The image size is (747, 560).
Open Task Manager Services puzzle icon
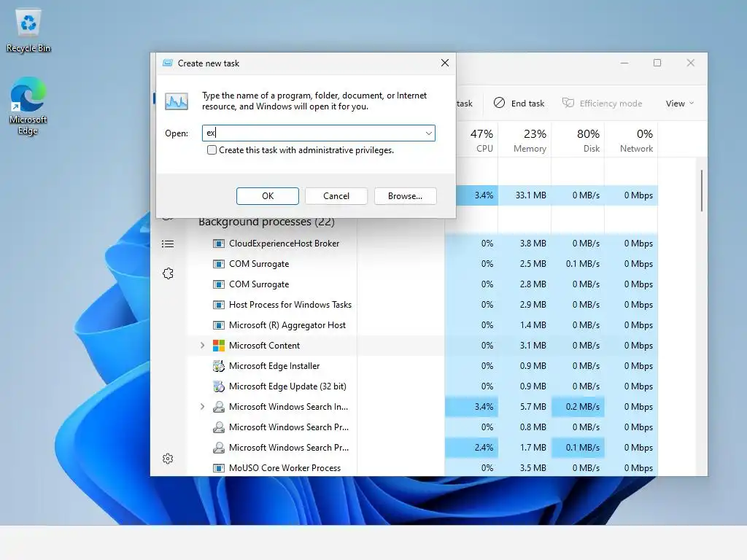click(168, 273)
